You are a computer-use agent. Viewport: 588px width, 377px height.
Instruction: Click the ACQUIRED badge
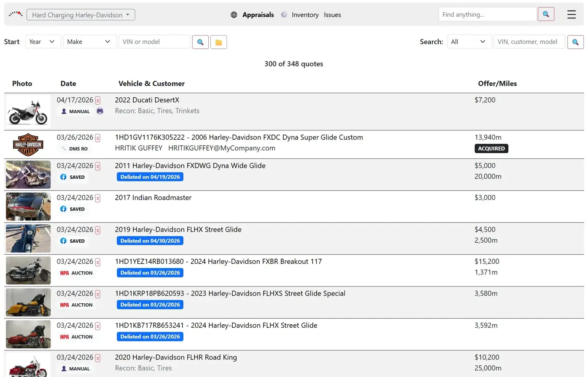pos(491,148)
